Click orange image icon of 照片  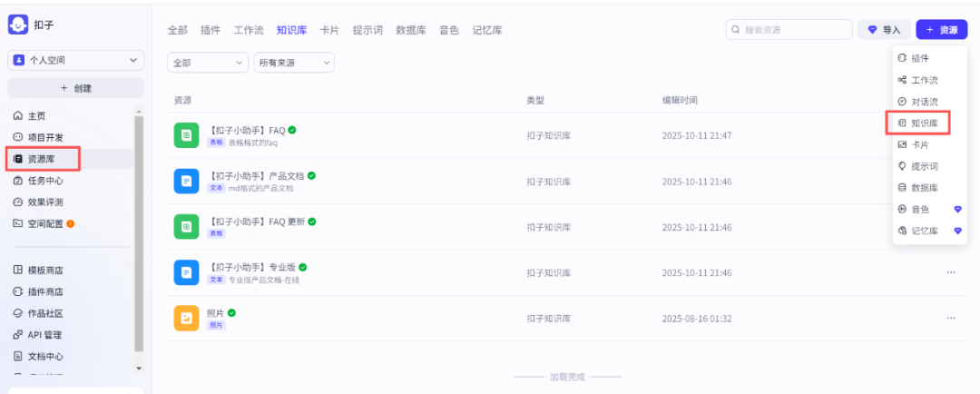pyautogui.click(x=186, y=319)
